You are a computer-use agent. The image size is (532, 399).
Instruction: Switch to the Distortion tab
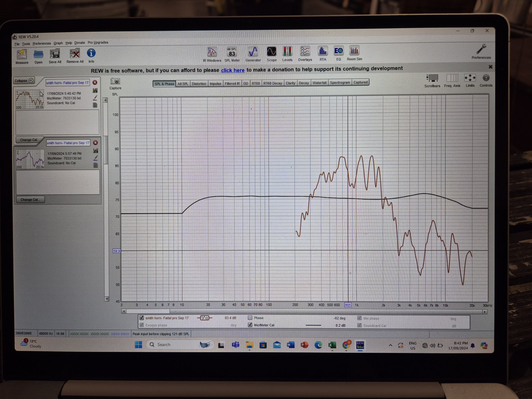199,84
